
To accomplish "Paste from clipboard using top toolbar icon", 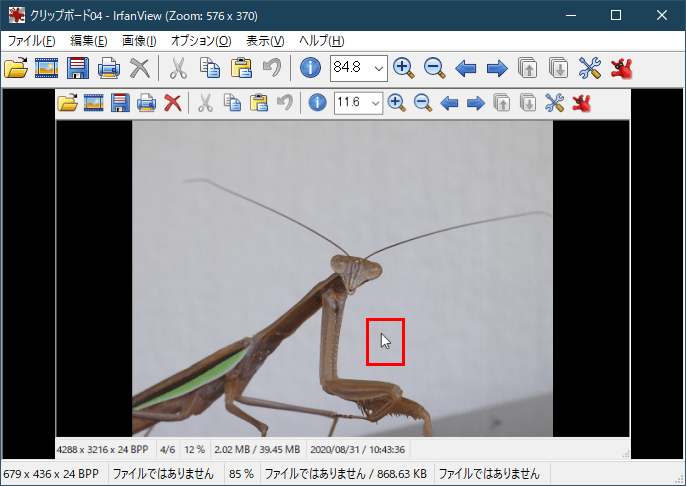I will (241, 68).
